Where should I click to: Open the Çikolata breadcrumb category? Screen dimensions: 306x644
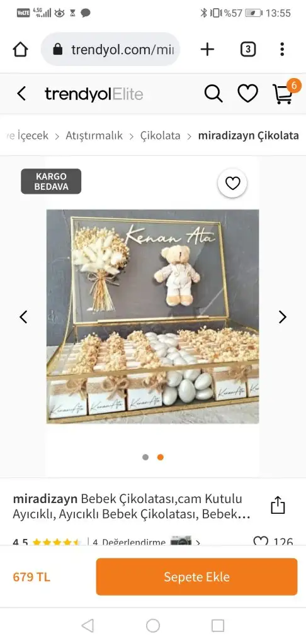(161, 136)
